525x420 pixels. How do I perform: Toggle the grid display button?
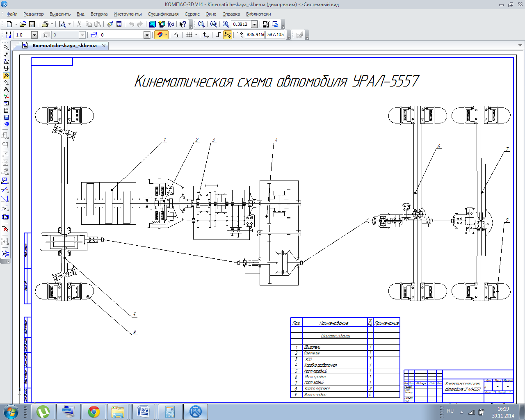point(189,35)
